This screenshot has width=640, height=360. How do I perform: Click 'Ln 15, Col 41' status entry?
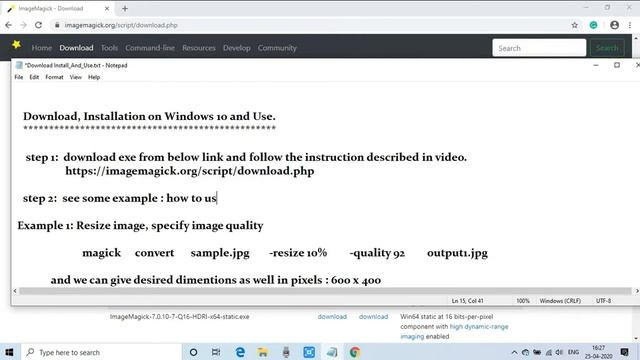467,301
